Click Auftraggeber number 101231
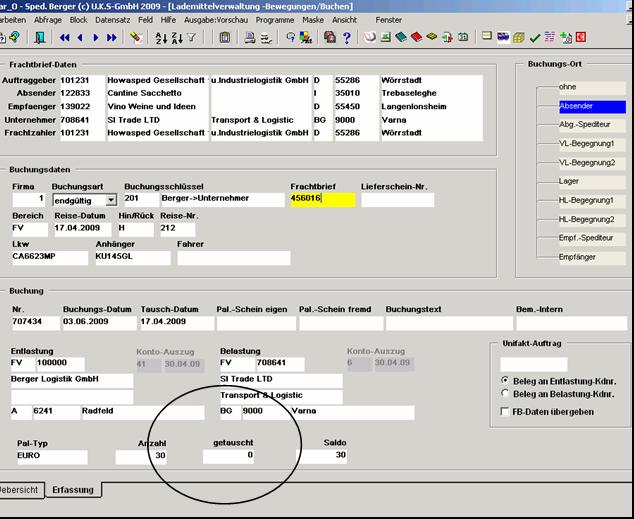The image size is (634, 519). click(82, 80)
